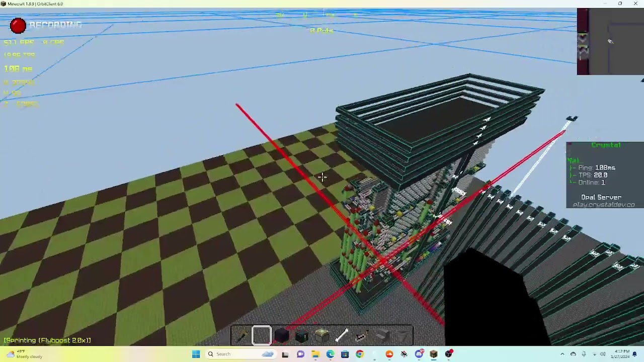Expand the hidden system tray icons
The width and height of the screenshot is (644, 362).
562,354
